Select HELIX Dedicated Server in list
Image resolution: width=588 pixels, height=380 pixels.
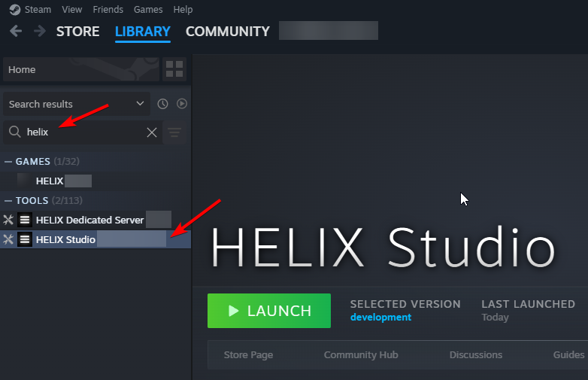coord(95,220)
